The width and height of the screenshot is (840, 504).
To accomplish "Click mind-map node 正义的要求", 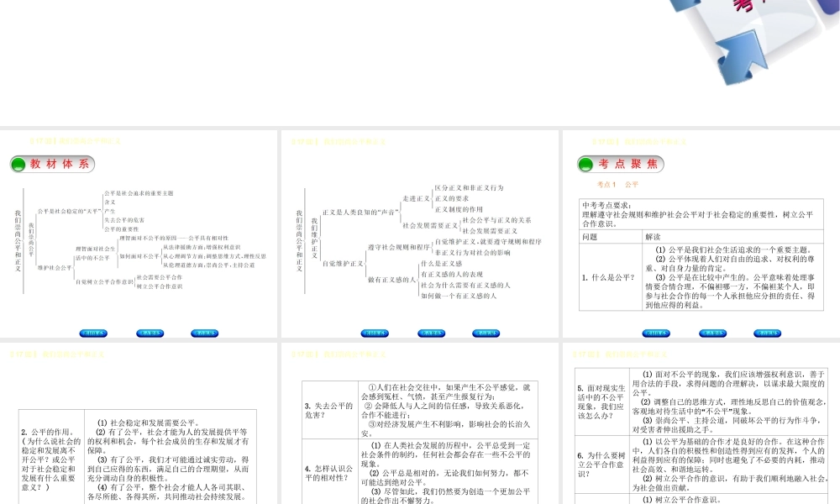I will point(452,199).
